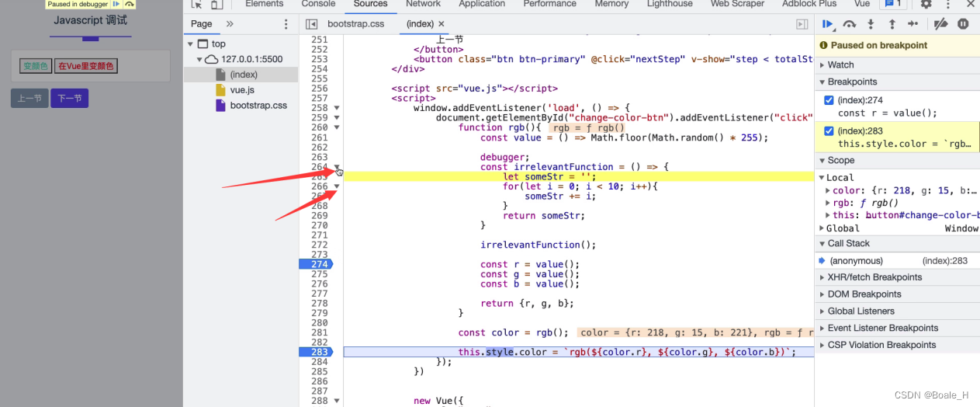Click the 上一节 button

click(29, 99)
